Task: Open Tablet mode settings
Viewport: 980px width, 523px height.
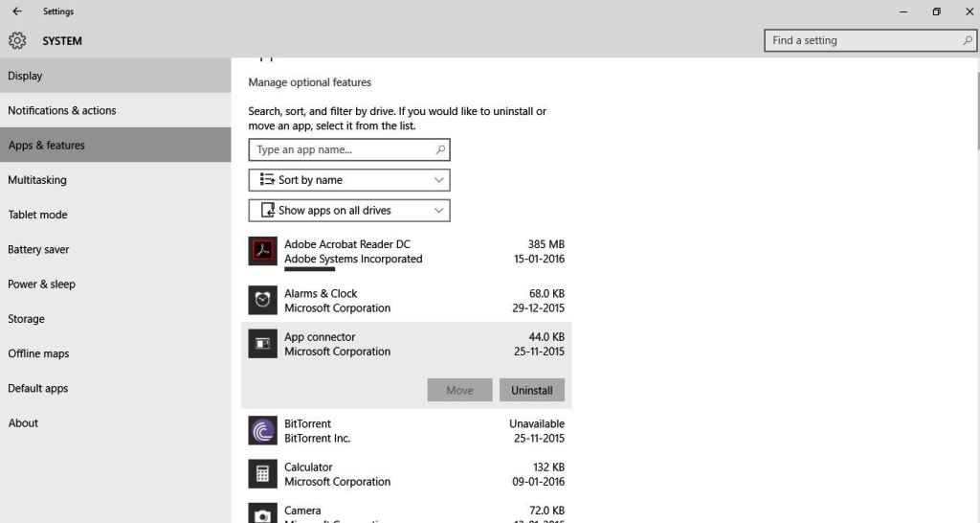Action: point(116,215)
